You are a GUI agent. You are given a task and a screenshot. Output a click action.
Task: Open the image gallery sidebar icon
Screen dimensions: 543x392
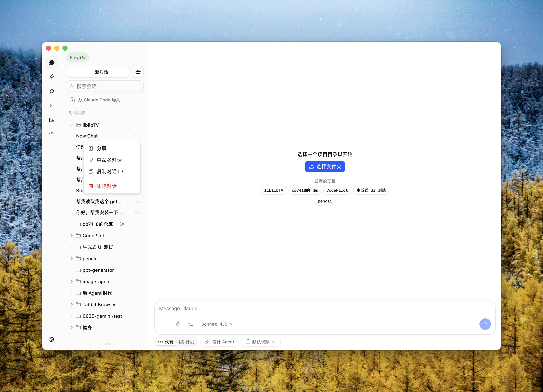pyautogui.click(x=52, y=120)
